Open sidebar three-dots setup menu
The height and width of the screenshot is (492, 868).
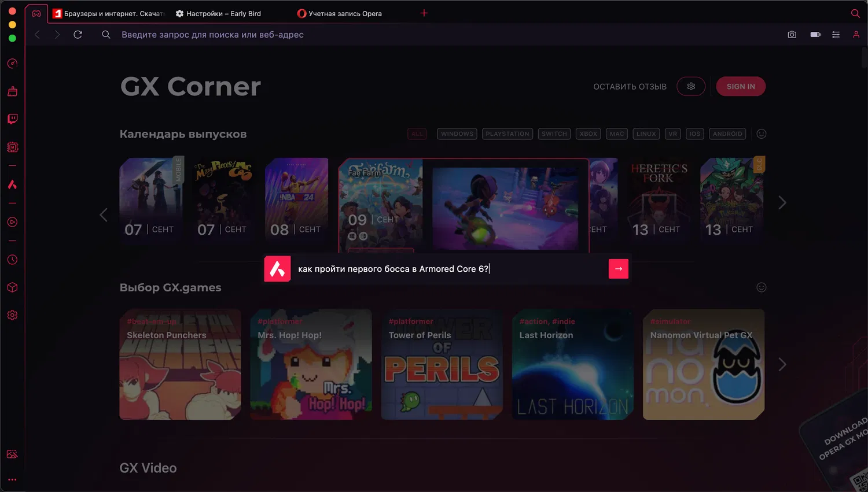(x=12, y=479)
